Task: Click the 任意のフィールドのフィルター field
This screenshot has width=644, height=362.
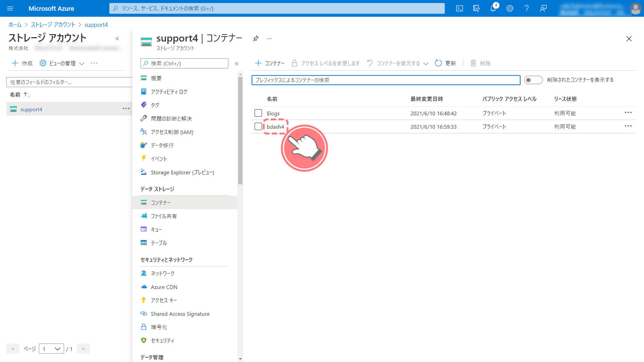Action: pos(69,82)
